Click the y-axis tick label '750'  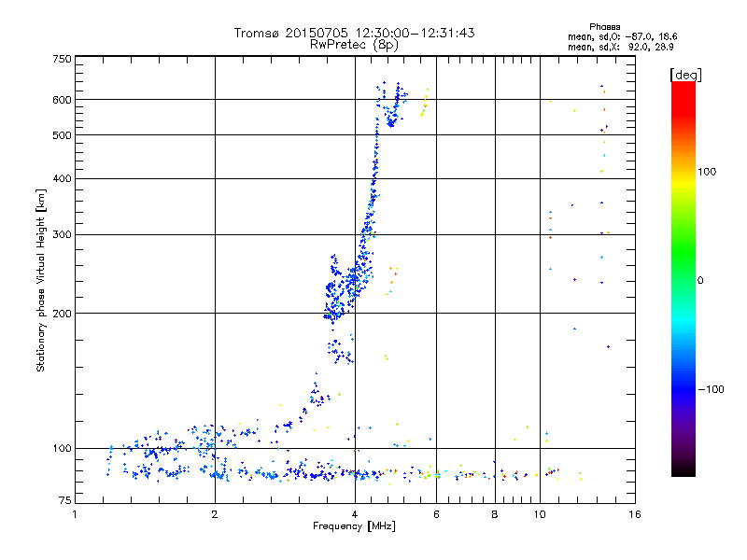pyautogui.click(x=62, y=59)
